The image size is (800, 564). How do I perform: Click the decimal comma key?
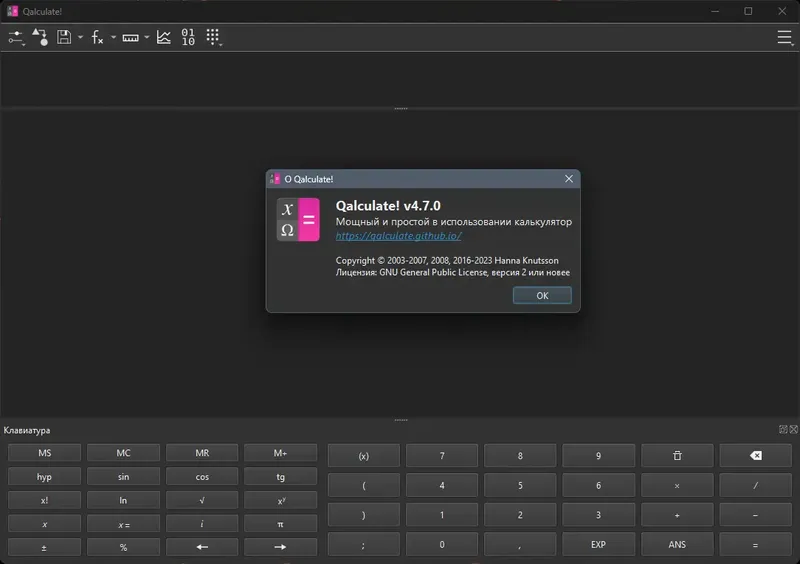pos(520,545)
